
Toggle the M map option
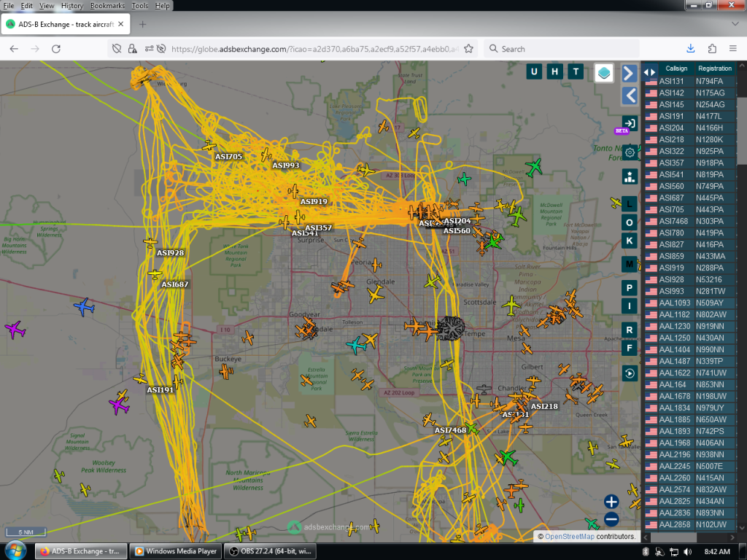(630, 264)
